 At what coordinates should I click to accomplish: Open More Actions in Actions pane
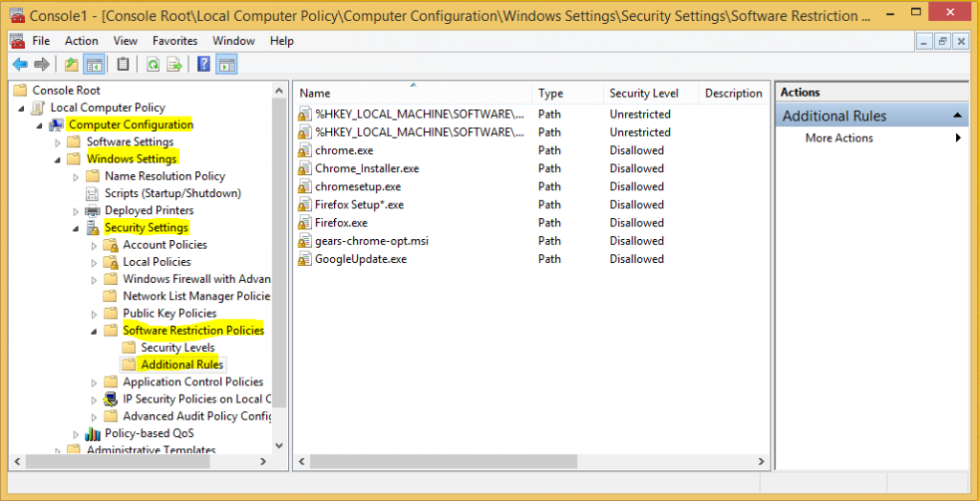point(839,138)
